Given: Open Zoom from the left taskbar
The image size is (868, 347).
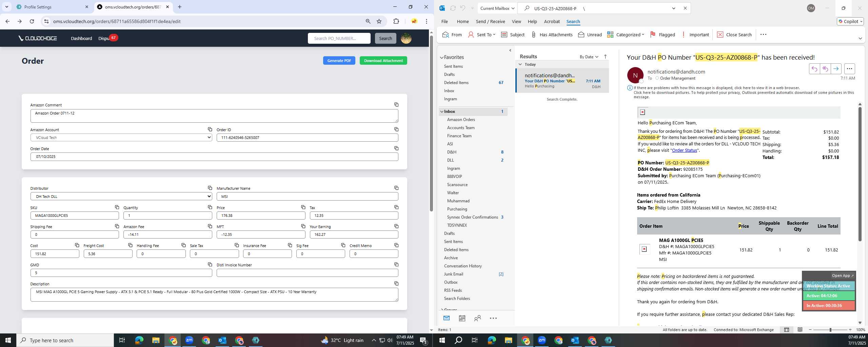Looking at the screenshot, I should click(x=189, y=340).
